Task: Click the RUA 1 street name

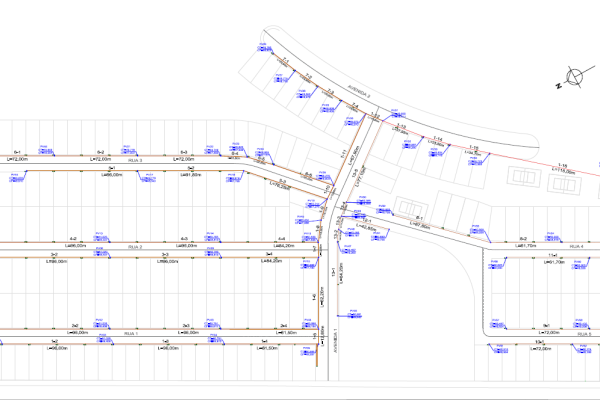Action: point(131,334)
